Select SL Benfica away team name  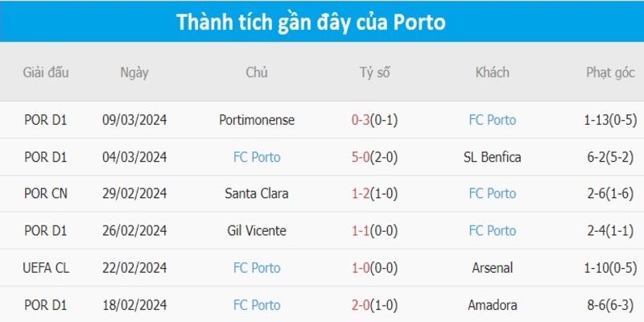pos(492,157)
